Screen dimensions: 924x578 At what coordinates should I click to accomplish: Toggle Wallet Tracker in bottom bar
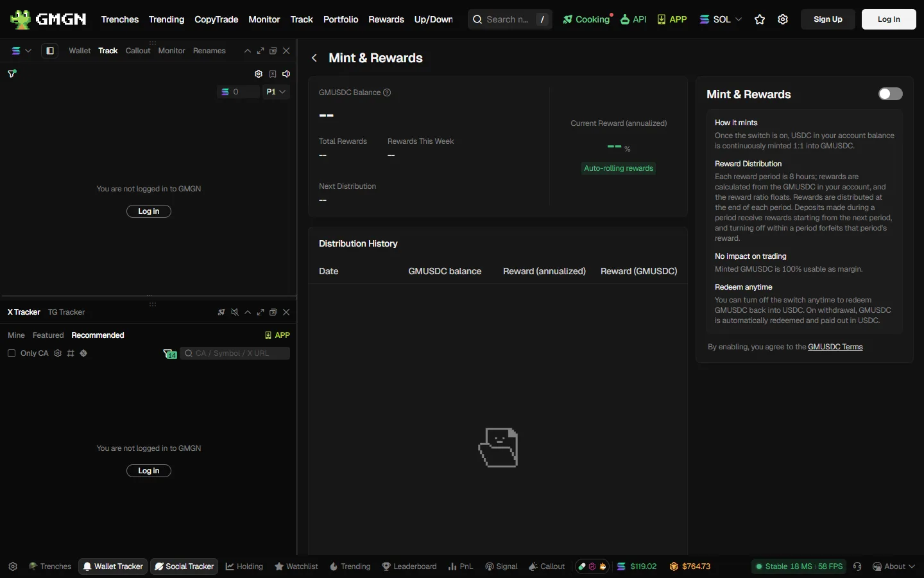click(113, 566)
